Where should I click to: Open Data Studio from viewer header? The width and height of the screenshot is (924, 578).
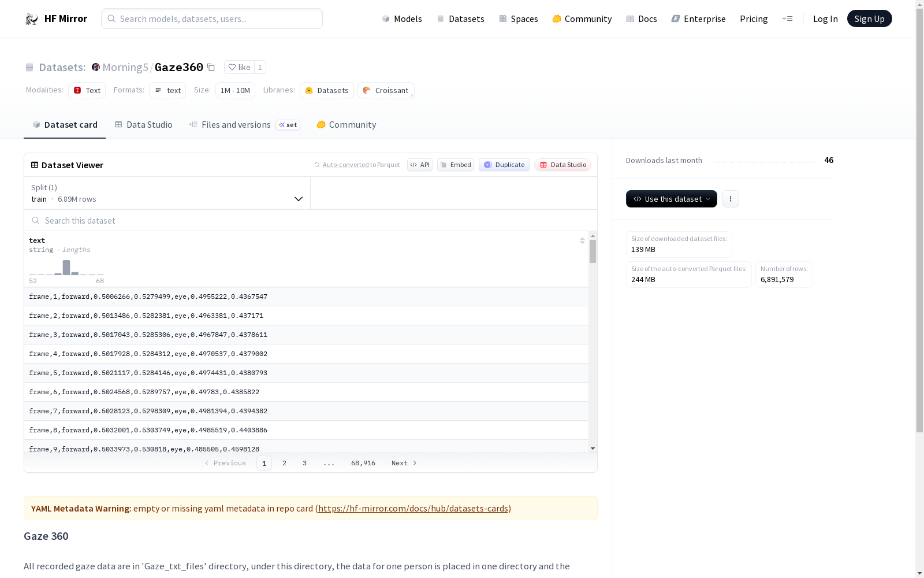point(563,165)
